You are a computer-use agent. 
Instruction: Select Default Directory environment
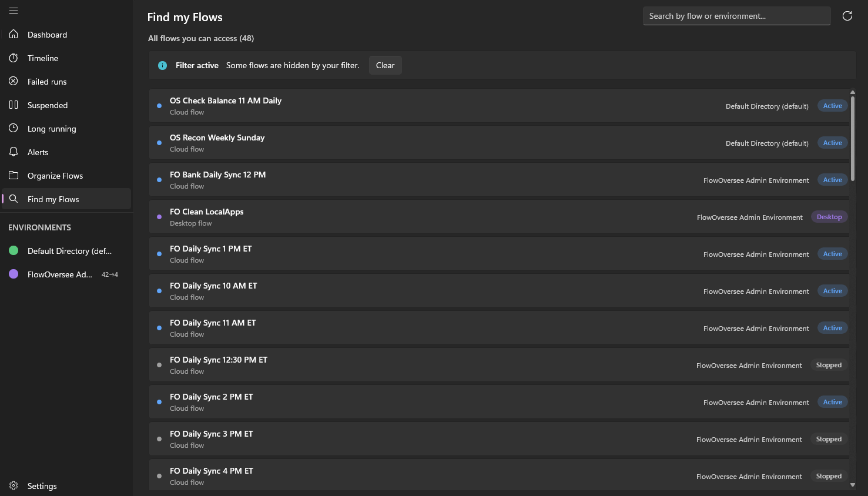[x=66, y=250]
